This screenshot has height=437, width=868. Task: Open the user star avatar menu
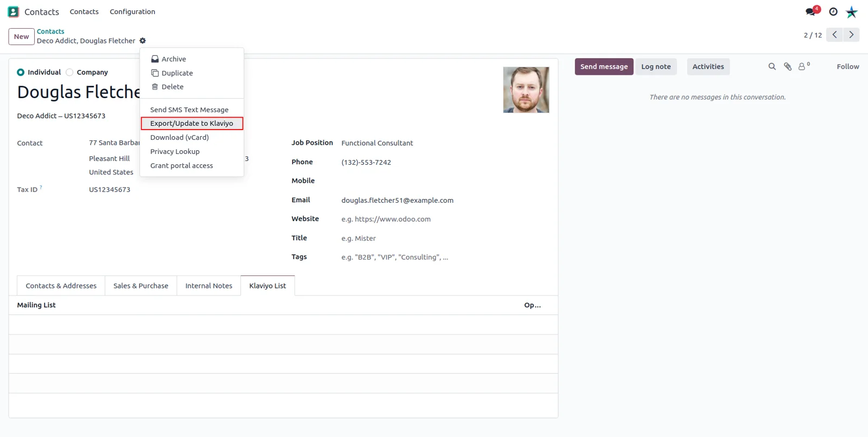pyautogui.click(x=852, y=11)
